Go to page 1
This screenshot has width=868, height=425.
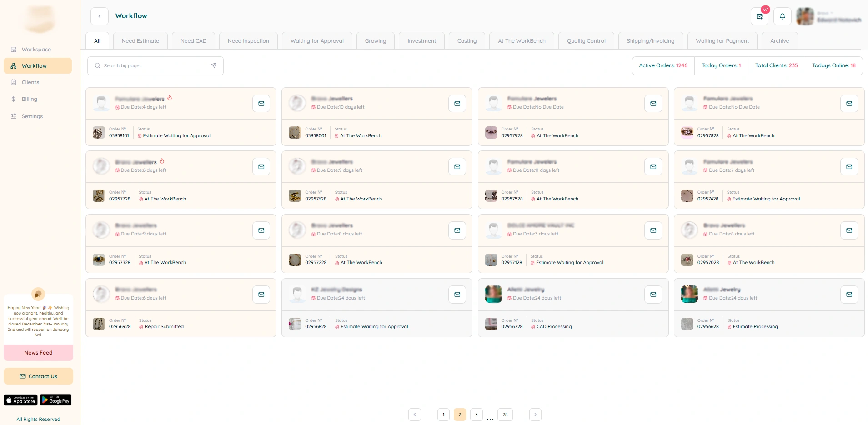[443, 415]
